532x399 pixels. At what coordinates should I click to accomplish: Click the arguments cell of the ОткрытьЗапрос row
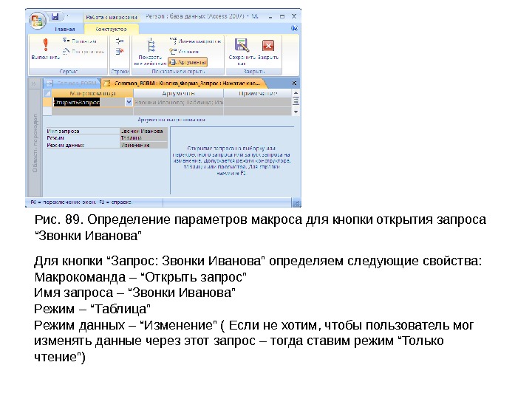click(179, 102)
